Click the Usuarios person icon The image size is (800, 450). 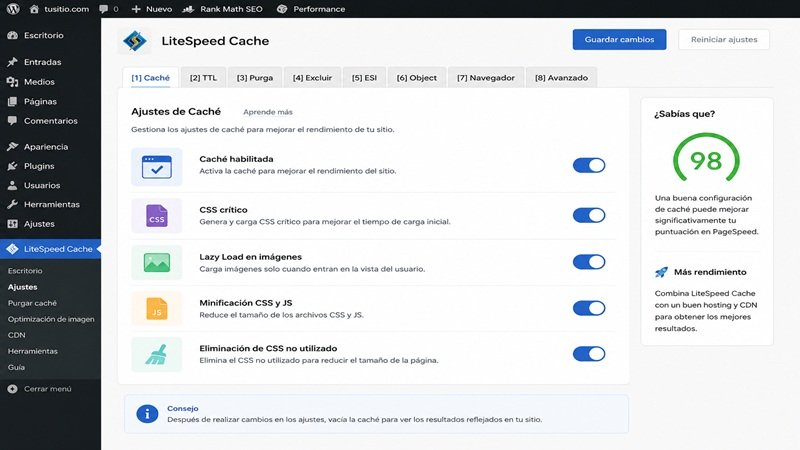(13, 185)
